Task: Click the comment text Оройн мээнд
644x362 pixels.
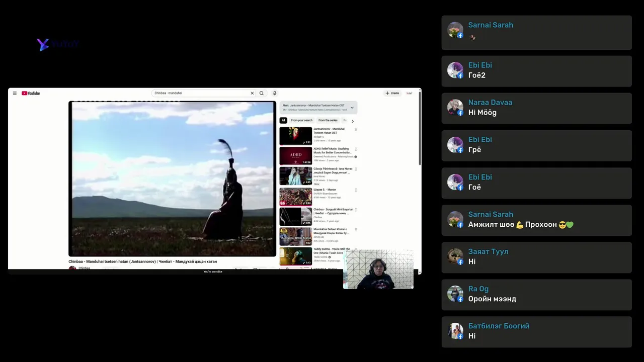Action: coord(492,299)
